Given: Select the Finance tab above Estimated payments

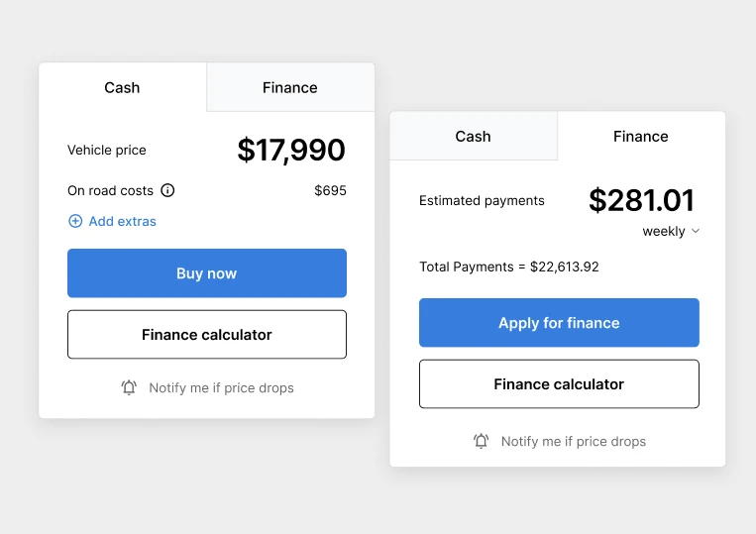Looking at the screenshot, I should (x=641, y=136).
